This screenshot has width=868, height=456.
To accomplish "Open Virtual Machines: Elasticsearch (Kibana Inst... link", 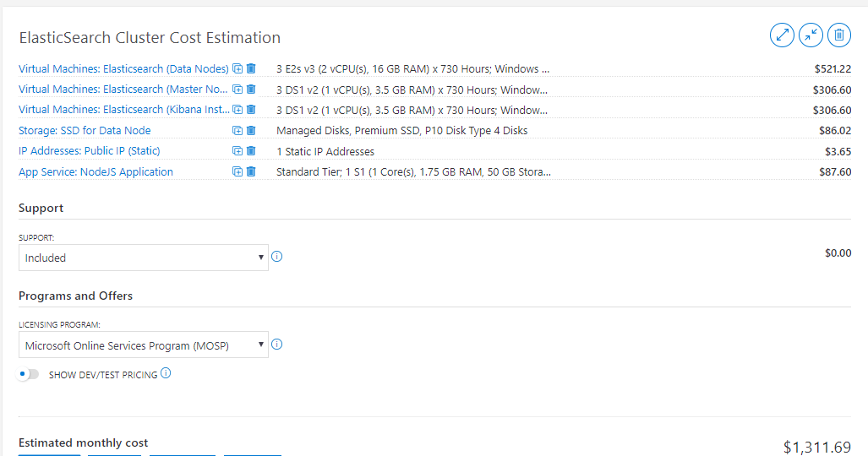I will pyautogui.click(x=124, y=110).
